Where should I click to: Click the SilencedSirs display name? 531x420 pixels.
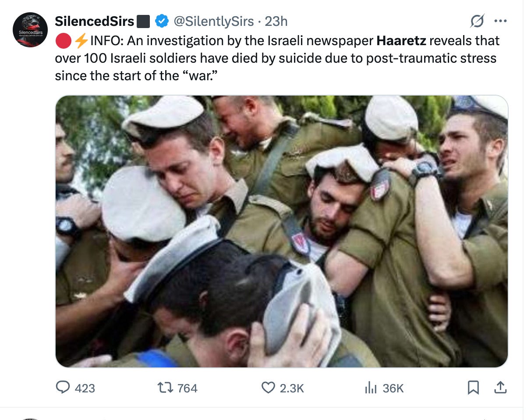[94, 21]
